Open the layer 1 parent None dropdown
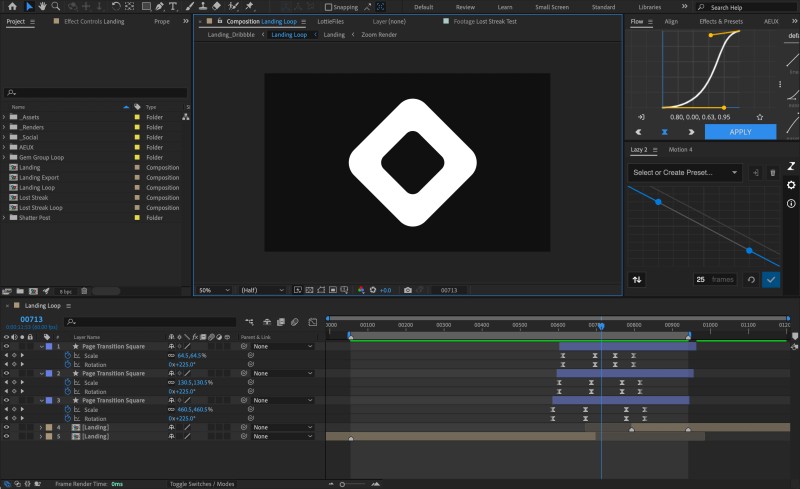The height and width of the screenshot is (489, 800). coord(282,346)
